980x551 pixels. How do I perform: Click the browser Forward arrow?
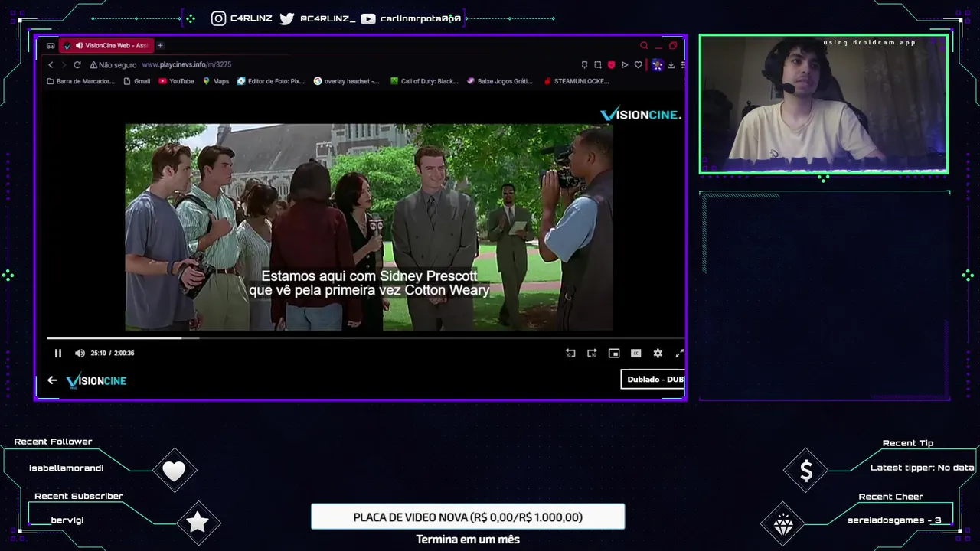pos(64,65)
